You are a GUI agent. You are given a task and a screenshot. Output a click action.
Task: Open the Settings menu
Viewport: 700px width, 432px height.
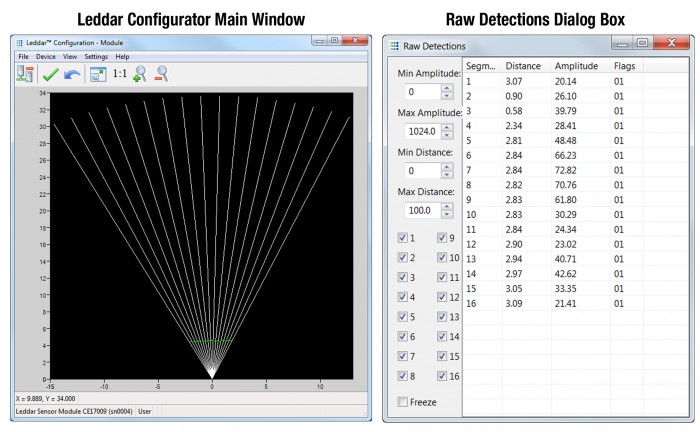click(x=96, y=57)
